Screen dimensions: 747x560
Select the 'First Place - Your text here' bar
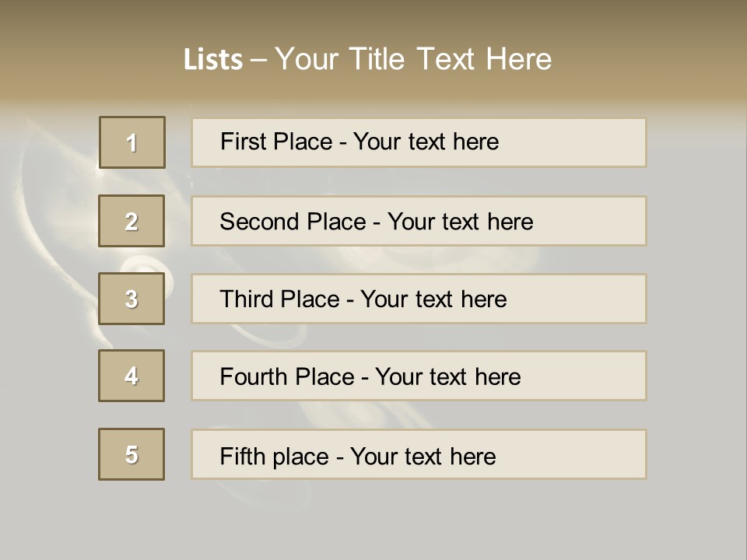tap(419, 142)
